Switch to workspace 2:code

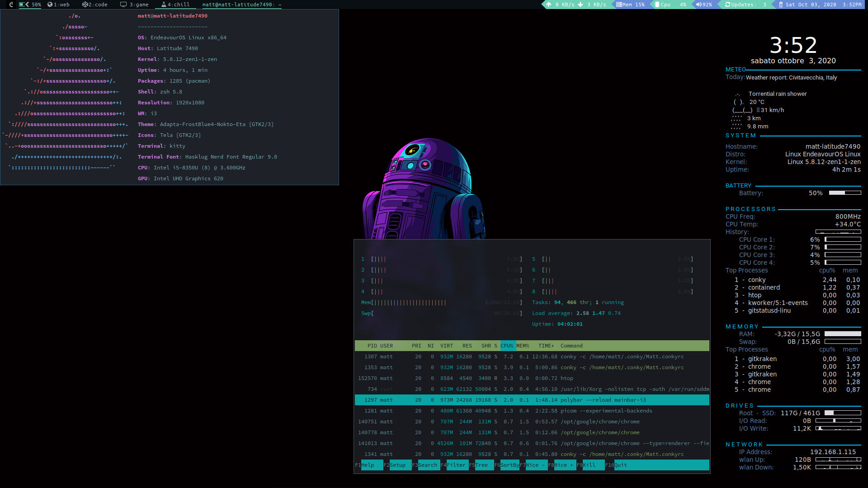(x=94, y=5)
